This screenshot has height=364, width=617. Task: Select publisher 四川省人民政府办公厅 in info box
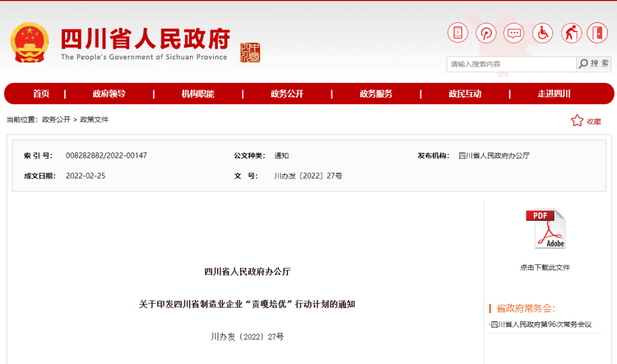click(x=494, y=156)
